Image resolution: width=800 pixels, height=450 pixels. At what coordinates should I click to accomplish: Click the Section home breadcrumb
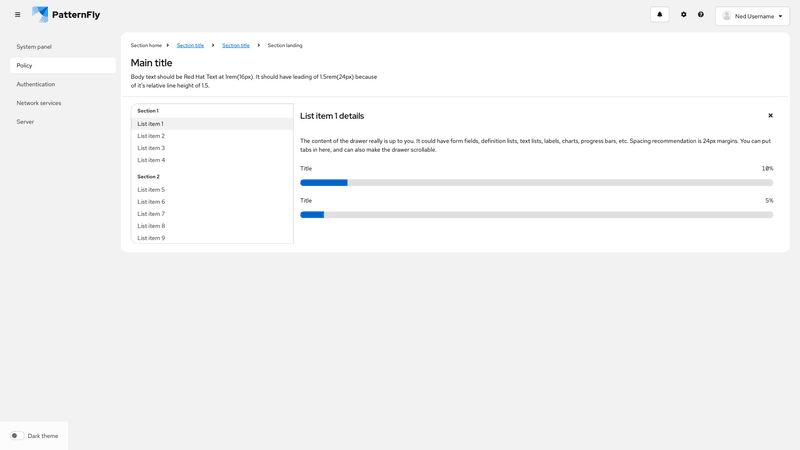[x=146, y=45]
